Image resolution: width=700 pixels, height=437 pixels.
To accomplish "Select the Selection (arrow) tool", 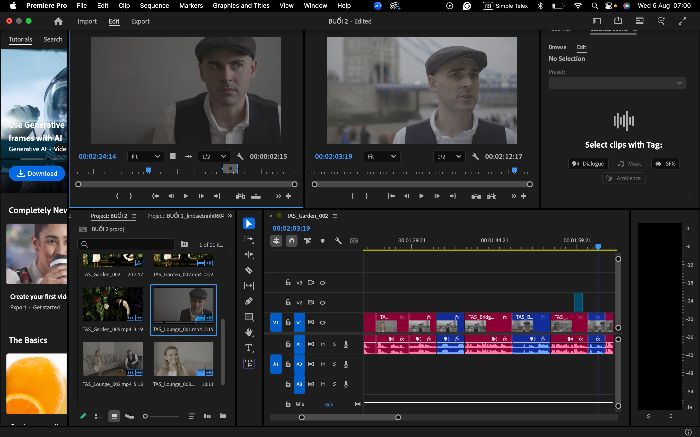I will (x=249, y=223).
